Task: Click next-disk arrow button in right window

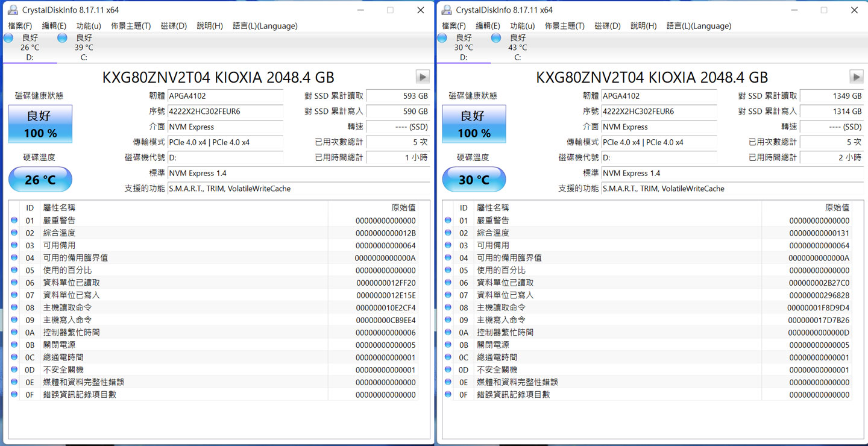Action: (857, 77)
